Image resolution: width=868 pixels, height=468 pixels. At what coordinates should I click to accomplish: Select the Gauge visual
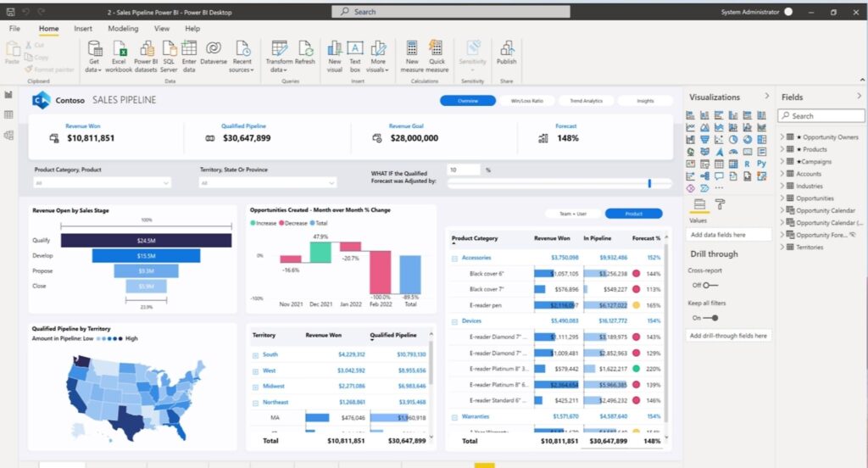(733, 152)
